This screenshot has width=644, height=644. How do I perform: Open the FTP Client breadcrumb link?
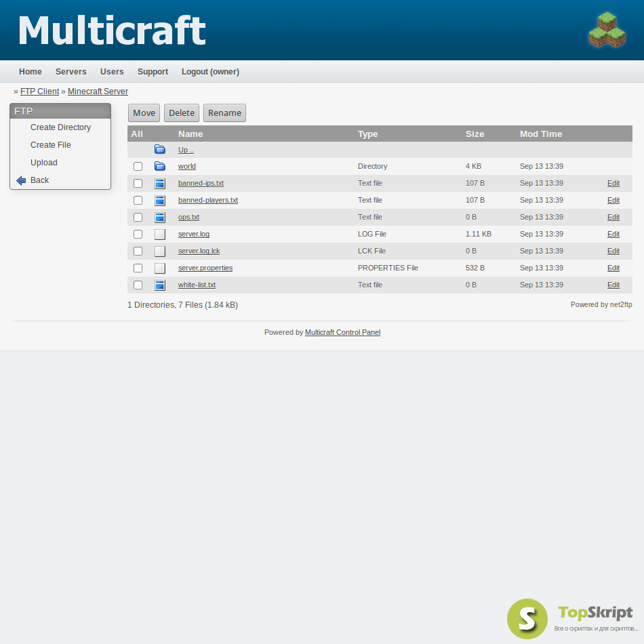point(40,92)
